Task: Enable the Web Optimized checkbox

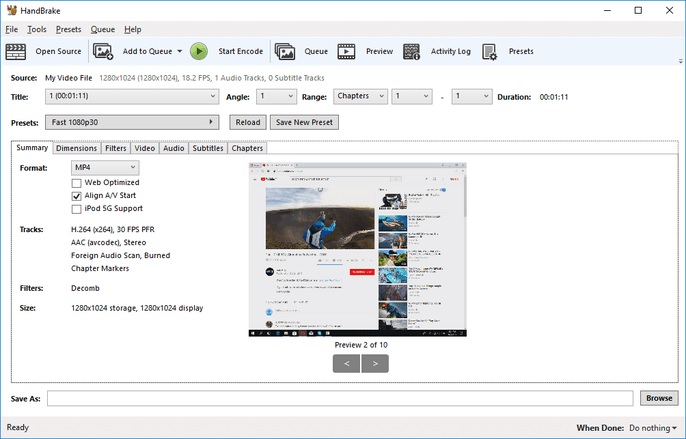Action: click(x=77, y=183)
